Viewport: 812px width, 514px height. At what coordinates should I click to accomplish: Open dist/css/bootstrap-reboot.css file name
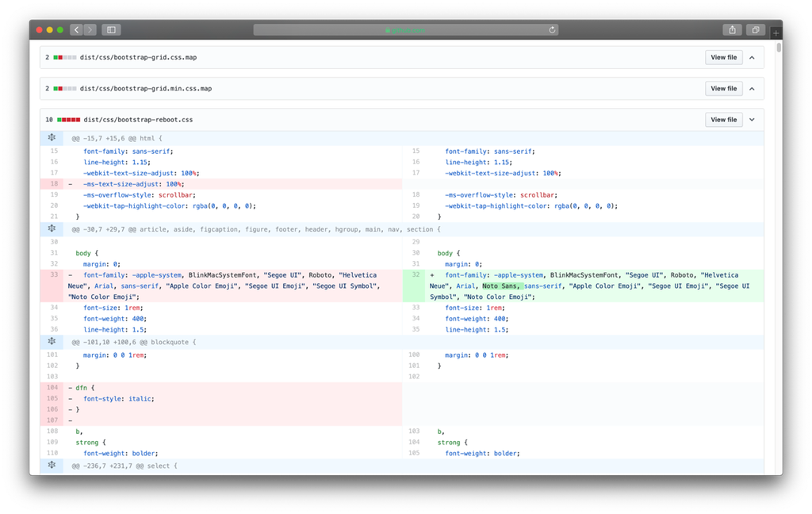138,120
